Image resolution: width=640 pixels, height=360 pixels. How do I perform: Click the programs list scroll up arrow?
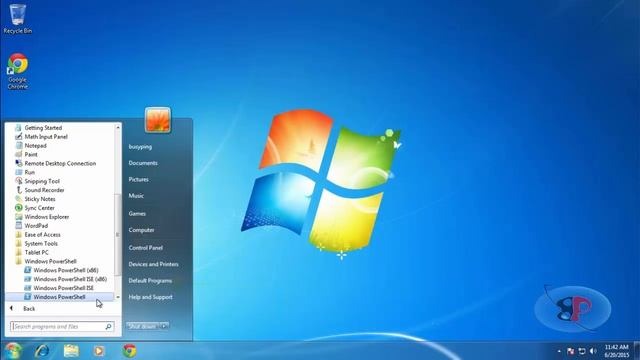[x=118, y=127]
